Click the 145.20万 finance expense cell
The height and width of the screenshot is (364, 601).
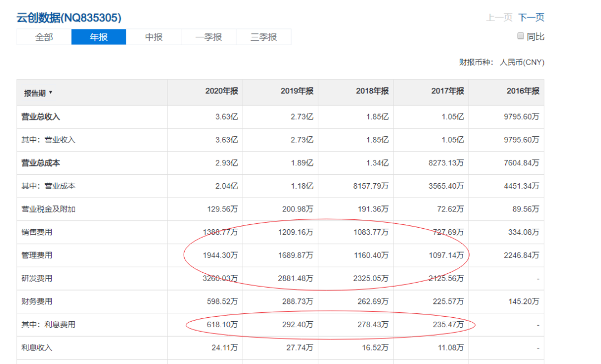pyautogui.click(x=524, y=302)
